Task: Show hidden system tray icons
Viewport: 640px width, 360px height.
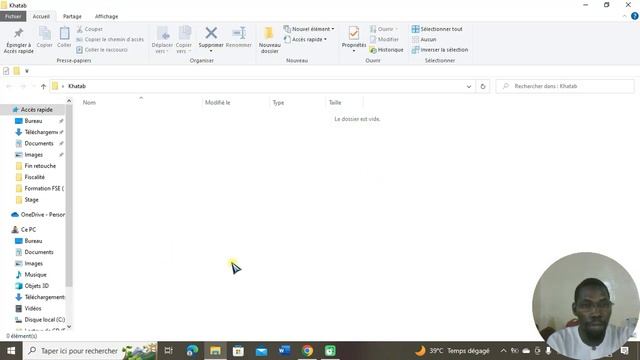Action: click(503, 351)
